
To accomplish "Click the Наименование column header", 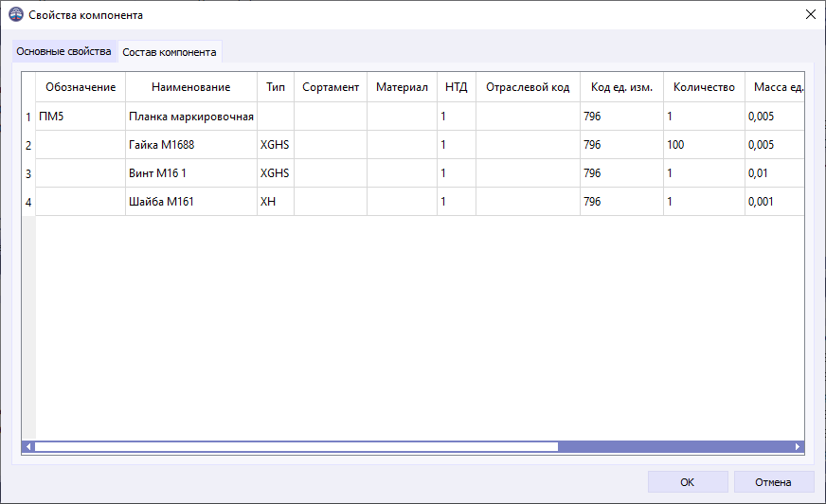I will click(x=191, y=87).
